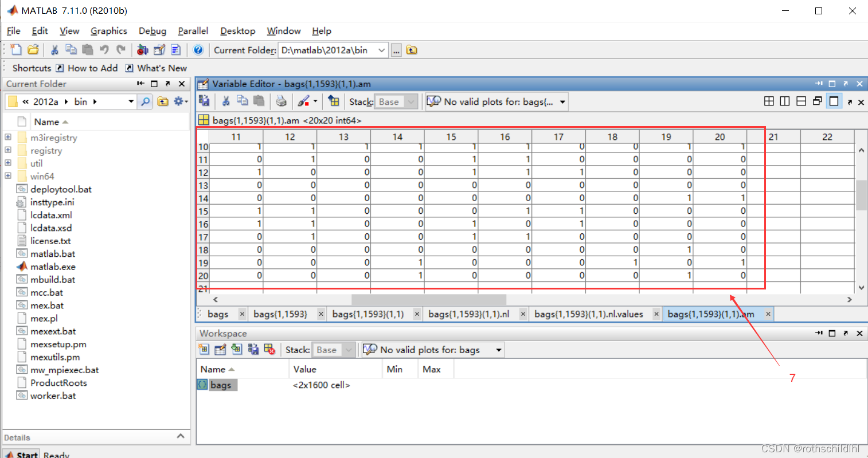Image resolution: width=868 pixels, height=458 pixels.
Task: Open selected variable from Workspace toolbar
Action: [x=220, y=349]
